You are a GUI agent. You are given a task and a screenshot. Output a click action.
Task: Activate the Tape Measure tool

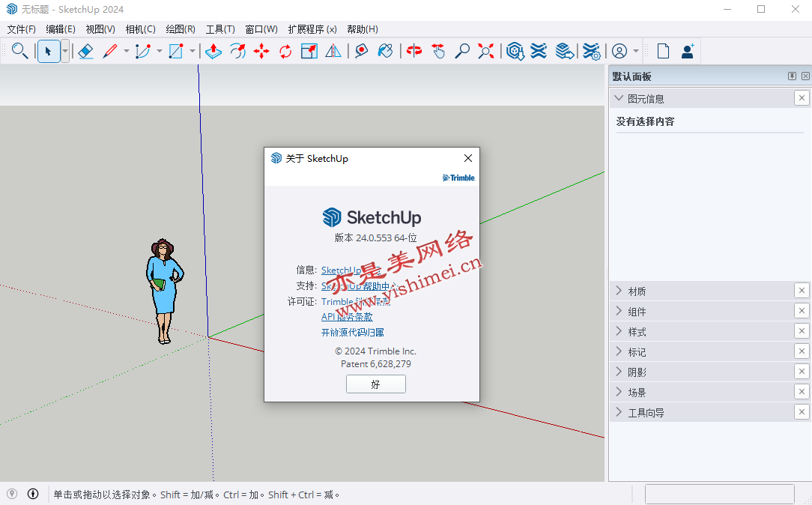click(x=362, y=51)
